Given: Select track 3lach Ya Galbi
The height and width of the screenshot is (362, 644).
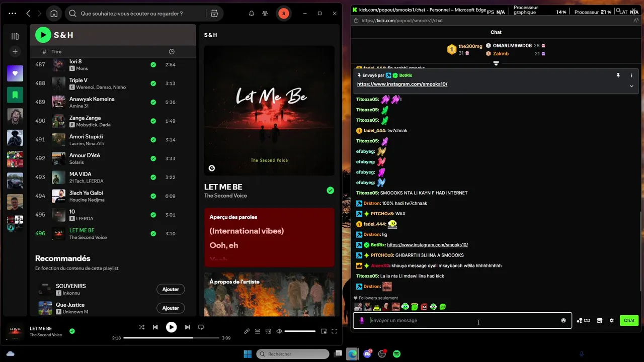Looking at the screenshot, I should pos(113,196).
